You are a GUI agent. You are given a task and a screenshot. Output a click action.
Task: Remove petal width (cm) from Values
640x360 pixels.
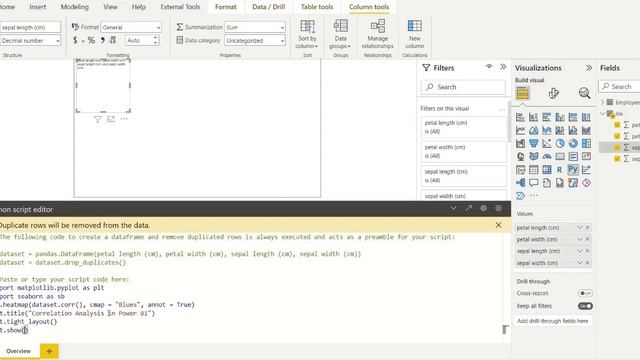(587, 239)
